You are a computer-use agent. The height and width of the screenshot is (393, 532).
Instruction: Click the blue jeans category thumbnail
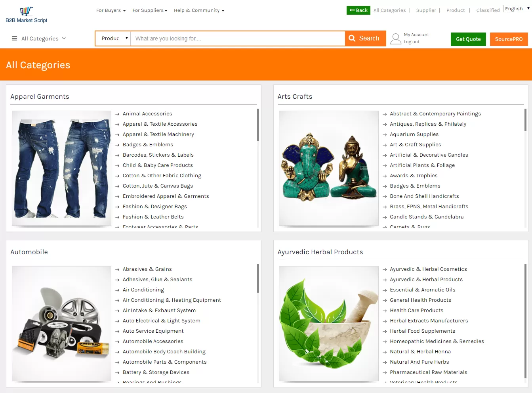(x=61, y=168)
